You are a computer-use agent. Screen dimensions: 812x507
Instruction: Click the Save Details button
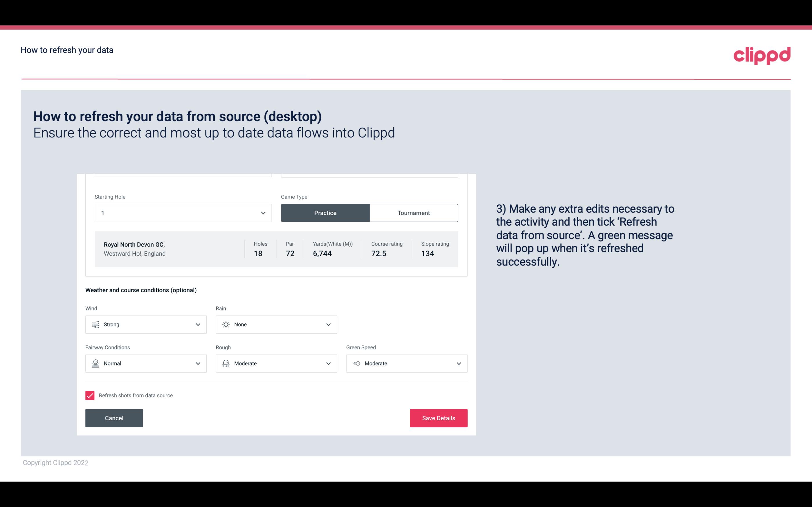[438, 418]
